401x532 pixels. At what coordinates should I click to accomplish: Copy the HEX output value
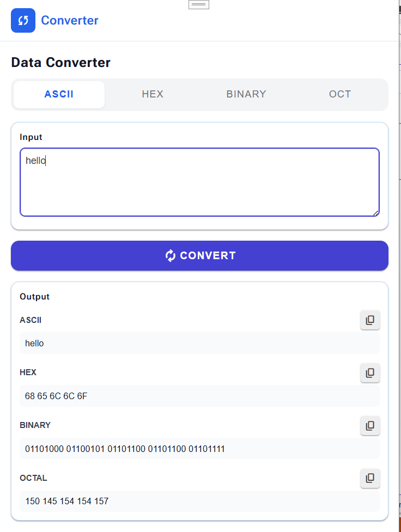370,373
